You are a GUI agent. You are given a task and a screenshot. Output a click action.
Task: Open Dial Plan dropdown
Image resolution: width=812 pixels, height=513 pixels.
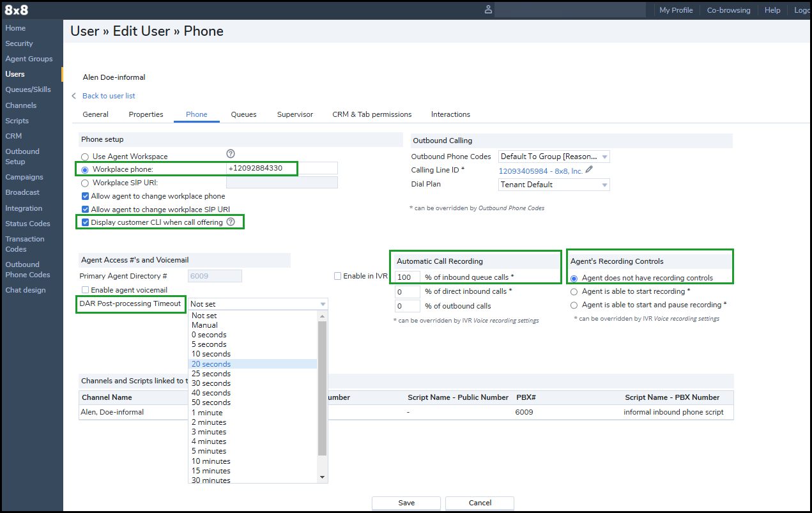point(554,185)
